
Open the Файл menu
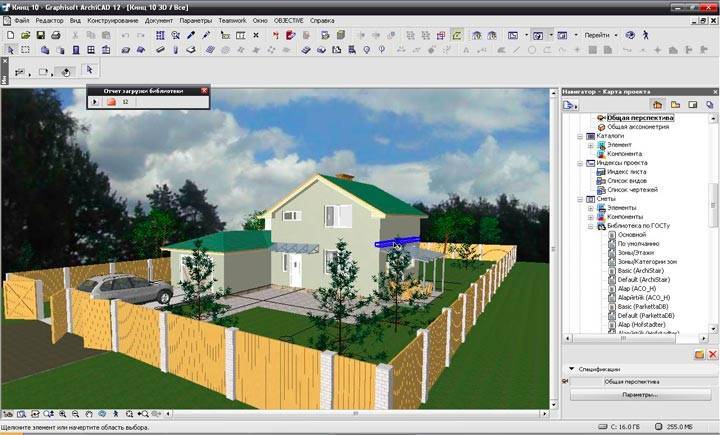point(22,21)
